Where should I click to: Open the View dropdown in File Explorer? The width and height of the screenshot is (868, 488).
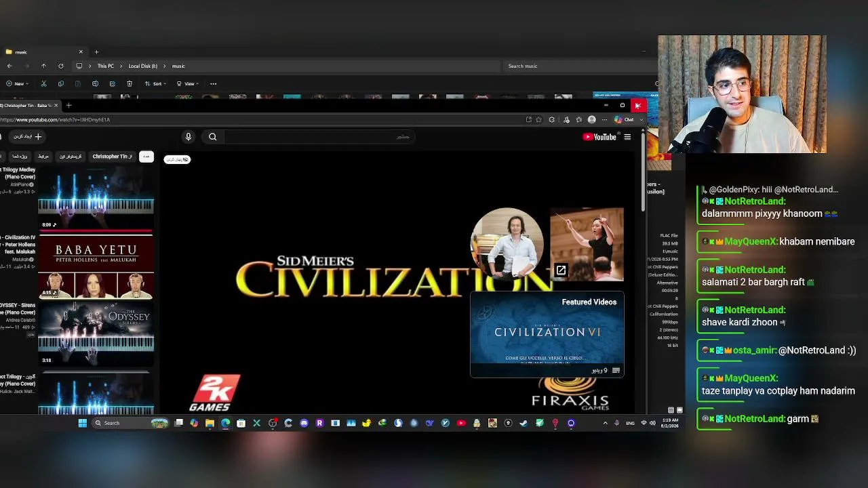188,84
